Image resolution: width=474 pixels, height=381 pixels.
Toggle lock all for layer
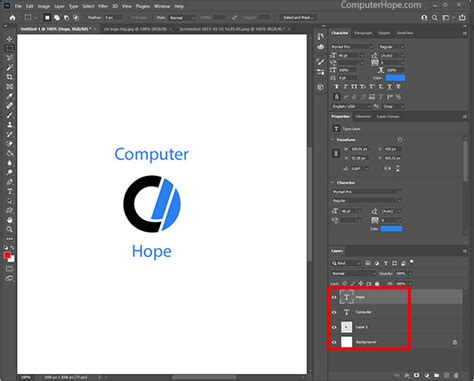point(377,284)
